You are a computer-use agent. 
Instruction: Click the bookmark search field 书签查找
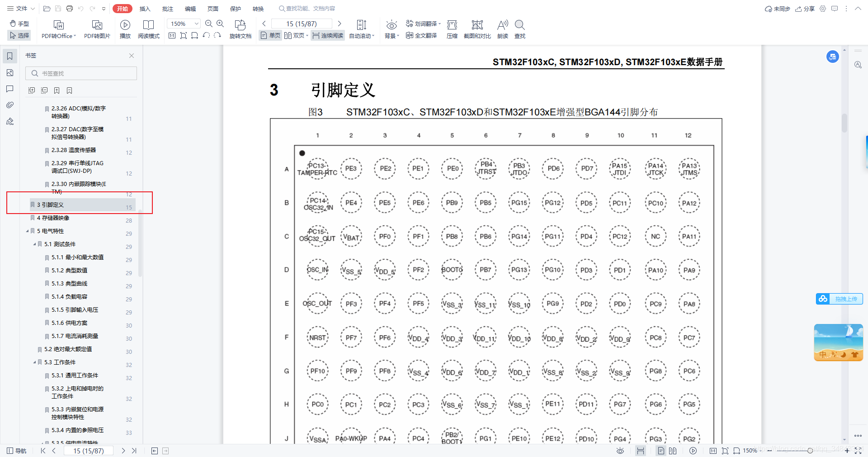point(81,73)
